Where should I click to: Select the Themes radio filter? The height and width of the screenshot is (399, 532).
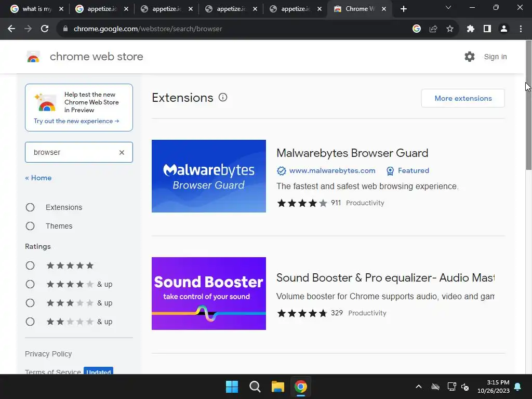tap(30, 226)
